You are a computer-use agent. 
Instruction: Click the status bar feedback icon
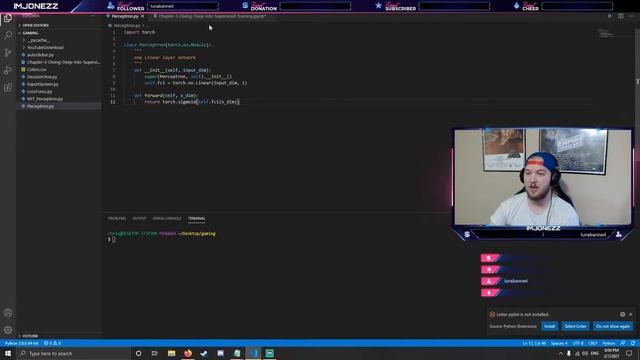[x=622, y=343]
